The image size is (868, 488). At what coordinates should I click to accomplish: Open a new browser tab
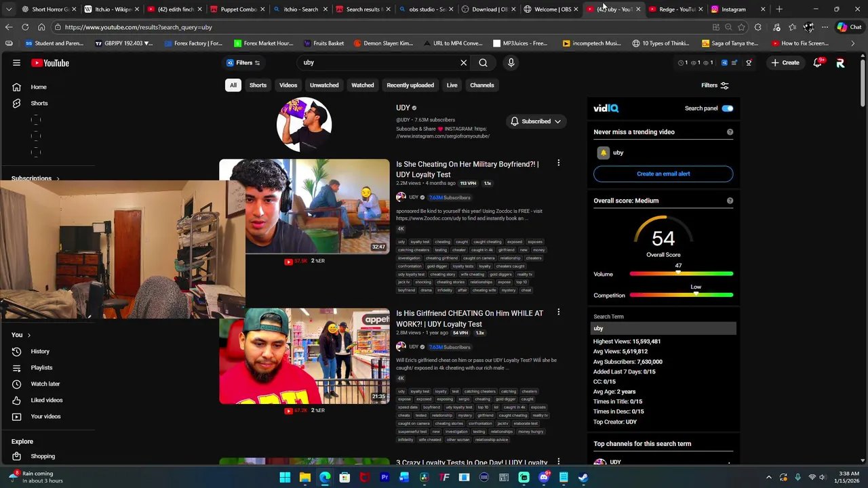[x=779, y=9]
